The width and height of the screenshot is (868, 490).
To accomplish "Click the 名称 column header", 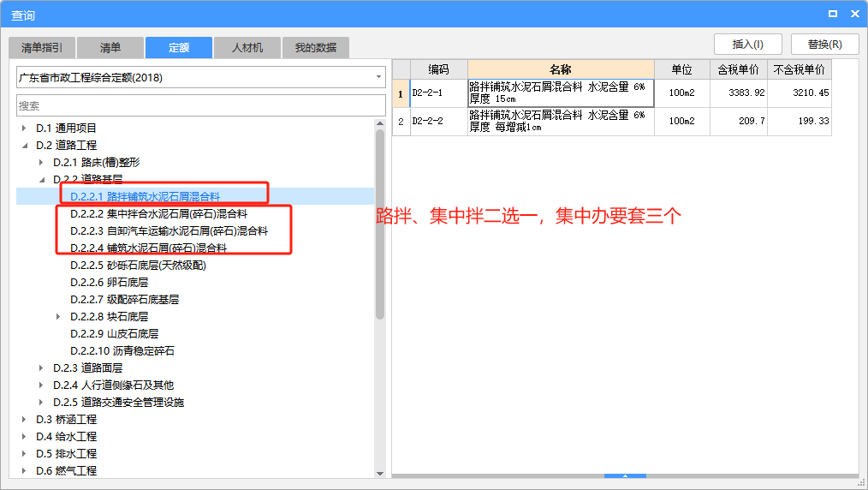I will point(561,69).
